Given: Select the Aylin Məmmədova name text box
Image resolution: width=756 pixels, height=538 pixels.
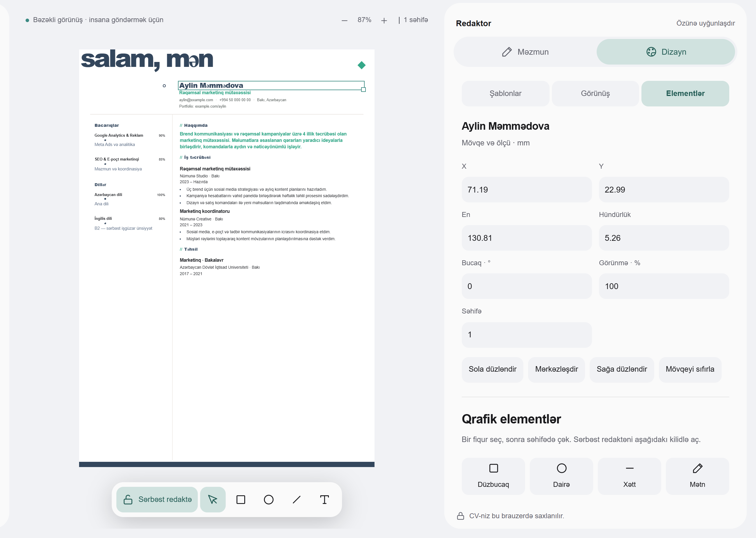Looking at the screenshot, I should (271, 85).
